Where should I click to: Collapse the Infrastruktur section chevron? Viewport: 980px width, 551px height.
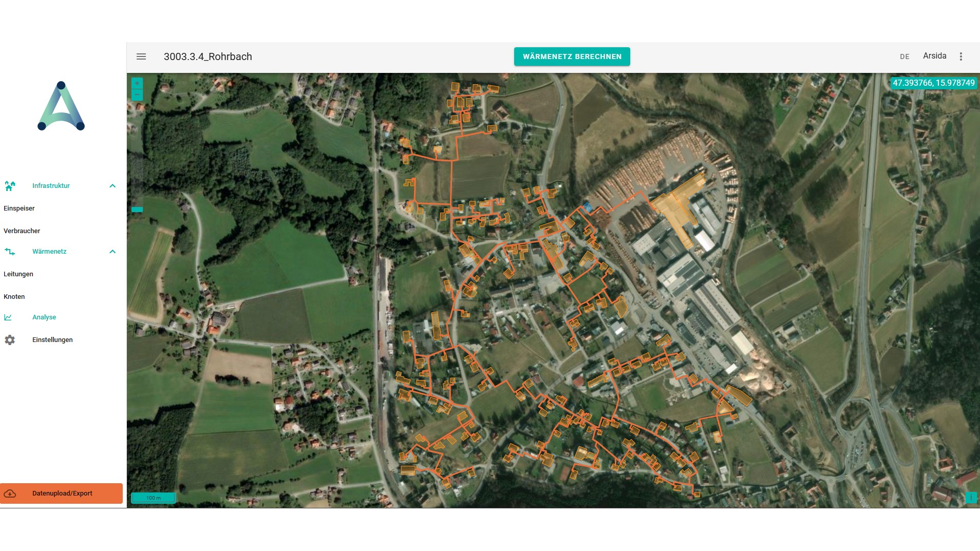(112, 186)
